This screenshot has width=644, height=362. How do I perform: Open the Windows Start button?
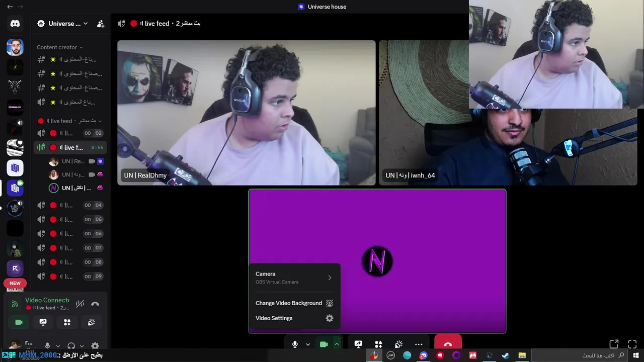636,355
